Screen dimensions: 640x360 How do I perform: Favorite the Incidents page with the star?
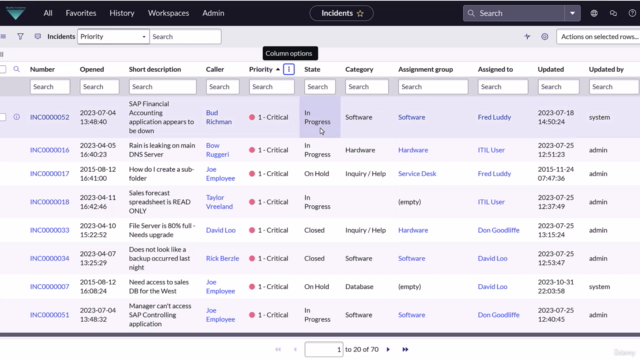[360, 13]
